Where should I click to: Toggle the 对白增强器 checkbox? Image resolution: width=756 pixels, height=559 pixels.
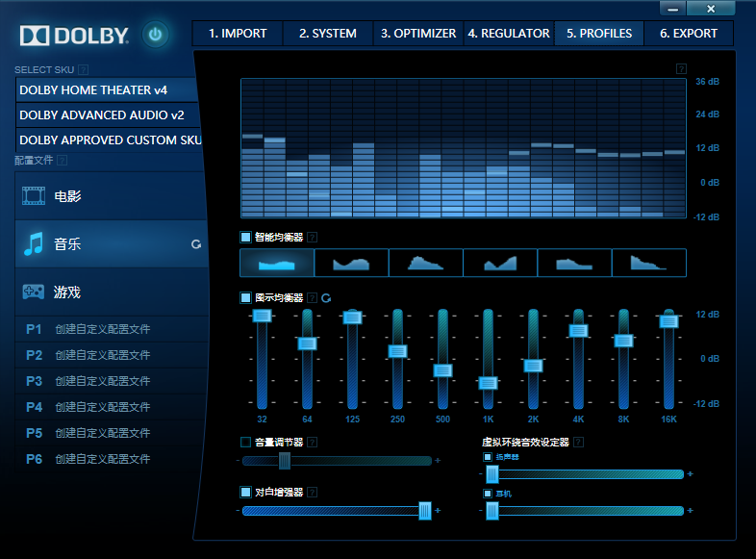coord(245,492)
